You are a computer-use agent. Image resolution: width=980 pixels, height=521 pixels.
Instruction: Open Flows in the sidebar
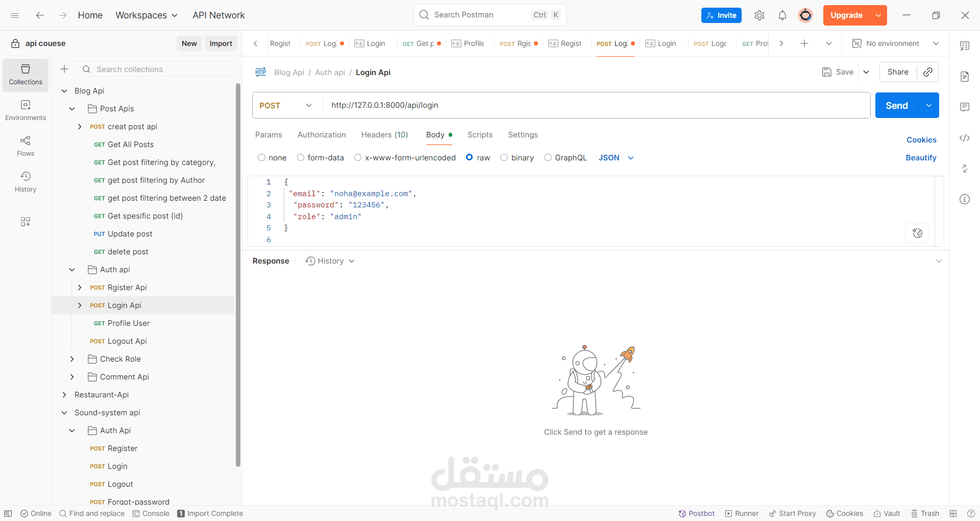click(x=26, y=147)
